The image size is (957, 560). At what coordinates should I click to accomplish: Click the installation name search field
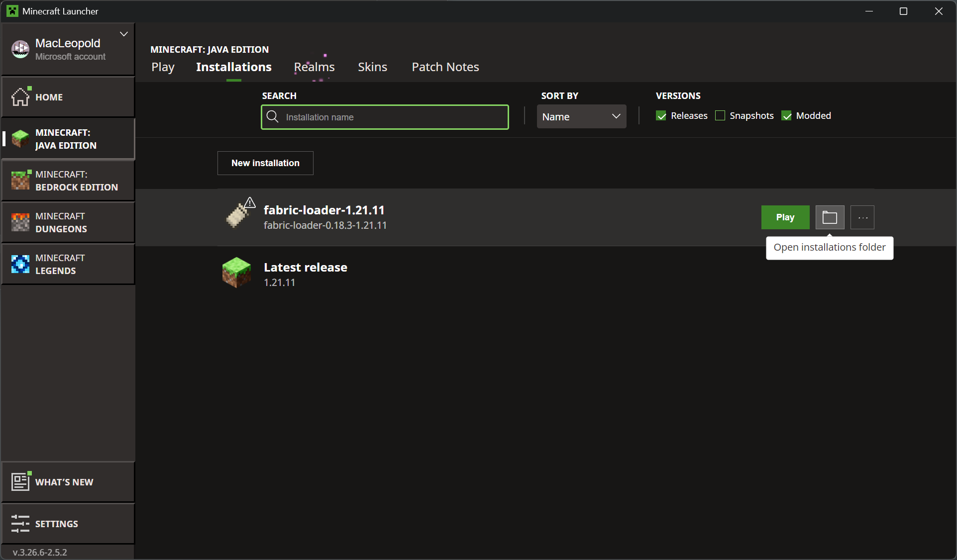[x=384, y=117]
